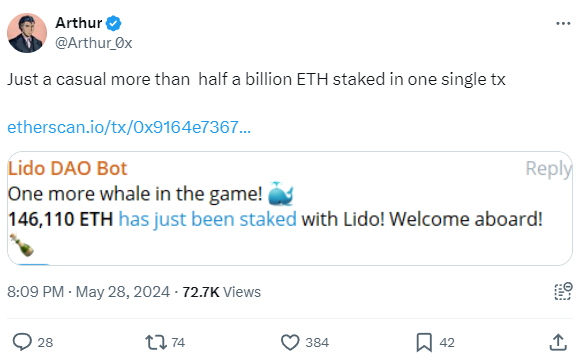Open the share upload icon

click(x=558, y=342)
